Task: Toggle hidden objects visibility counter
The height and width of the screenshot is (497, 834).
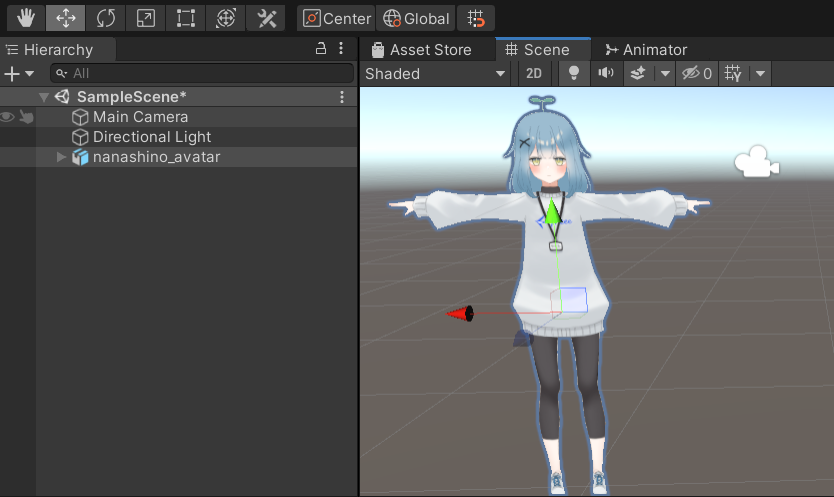Action: point(697,73)
